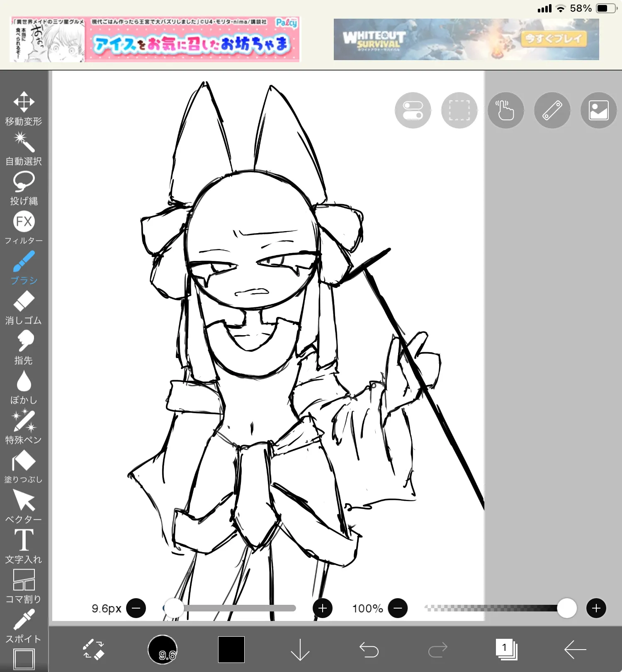The height and width of the screenshot is (672, 622).
Task: Open the Palcy manga ad banner
Action: 154,40
